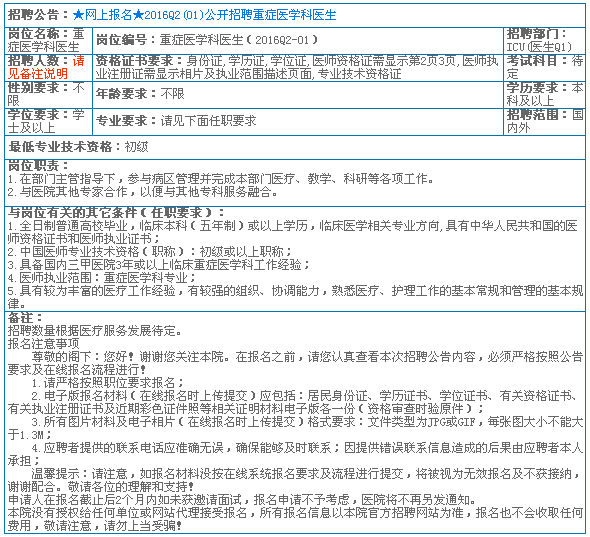Open the 网上报名 2016Q2(01) recruitment announcement link
590x537 pixels.
click(204, 15)
